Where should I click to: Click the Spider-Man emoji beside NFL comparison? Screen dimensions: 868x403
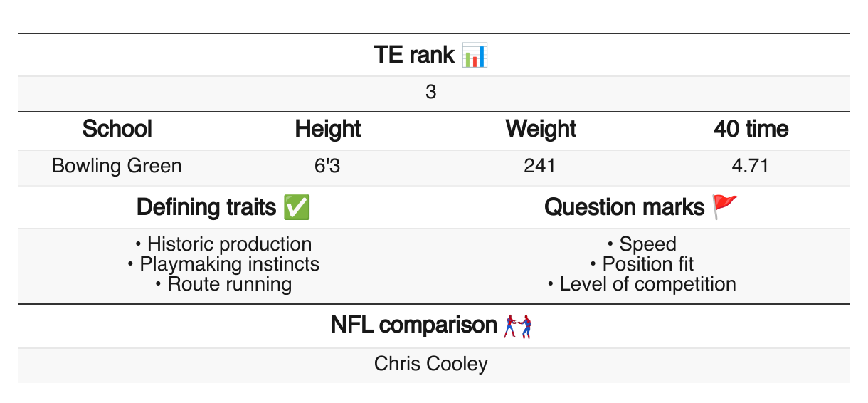(519, 325)
